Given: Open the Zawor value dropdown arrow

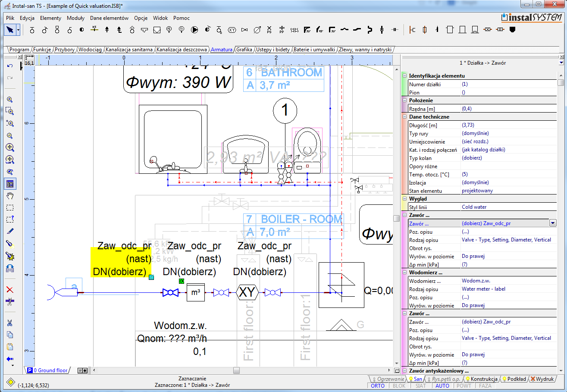Looking at the screenshot, I should pyautogui.click(x=553, y=223).
